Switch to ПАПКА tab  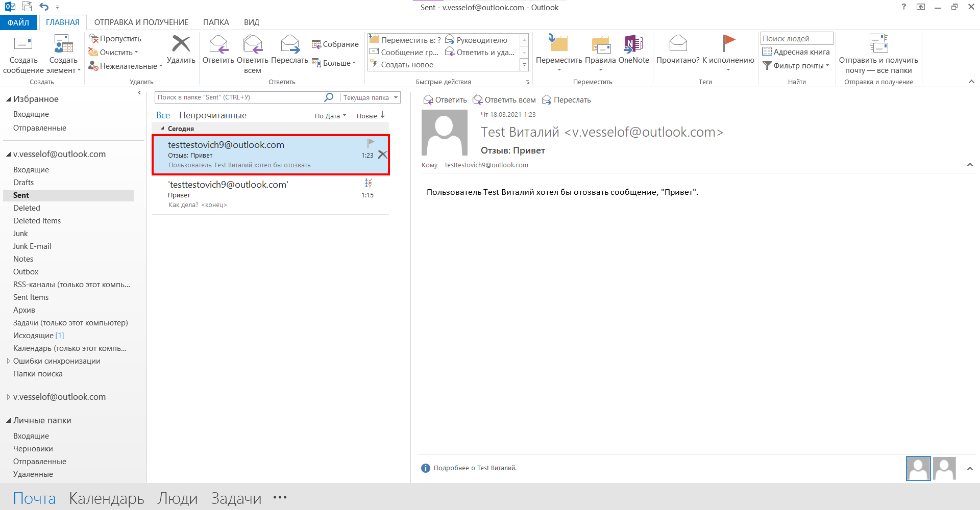[x=216, y=22]
